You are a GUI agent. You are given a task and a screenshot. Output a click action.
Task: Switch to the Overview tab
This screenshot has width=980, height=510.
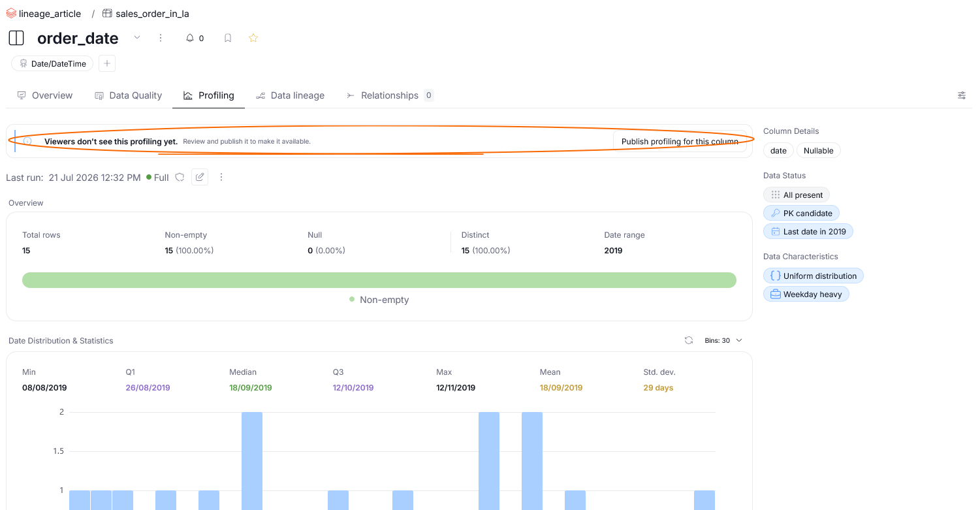45,95
